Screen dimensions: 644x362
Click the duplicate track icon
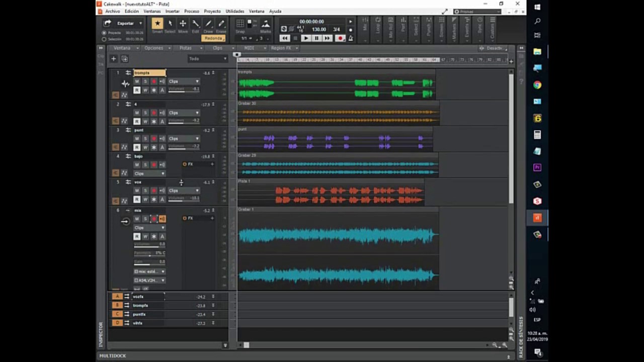124,59
